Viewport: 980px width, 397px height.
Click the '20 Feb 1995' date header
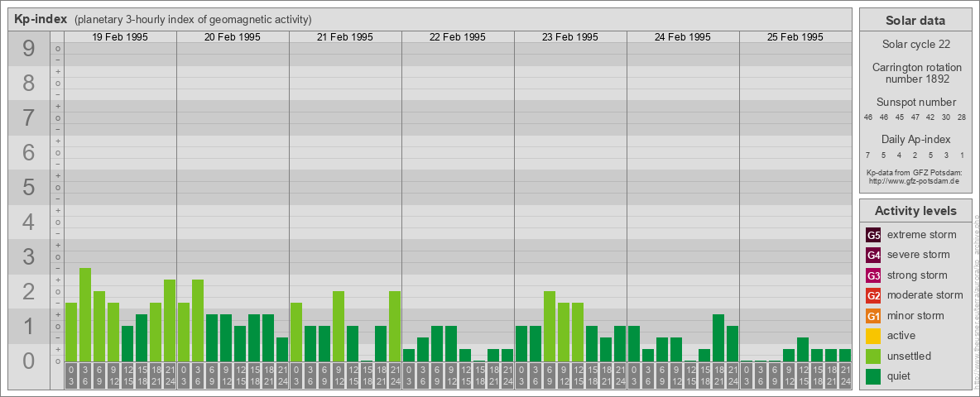click(x=233, y=37)
